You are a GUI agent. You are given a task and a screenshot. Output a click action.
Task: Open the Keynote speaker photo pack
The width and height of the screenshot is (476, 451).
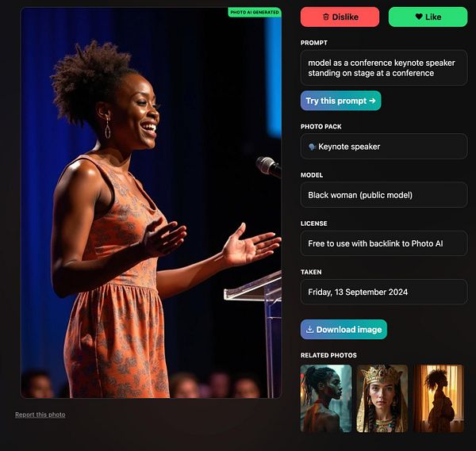point(384,147)
